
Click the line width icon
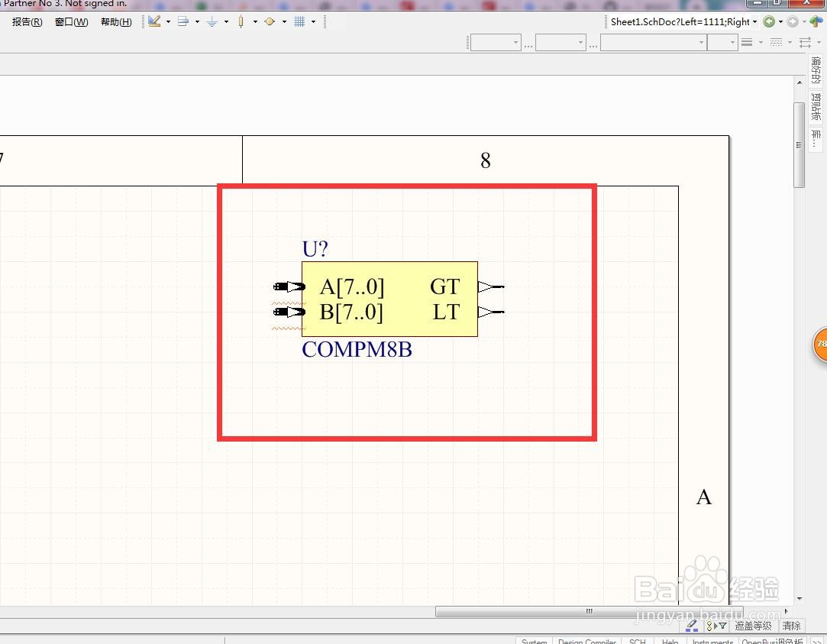click(x=747, y=42)
